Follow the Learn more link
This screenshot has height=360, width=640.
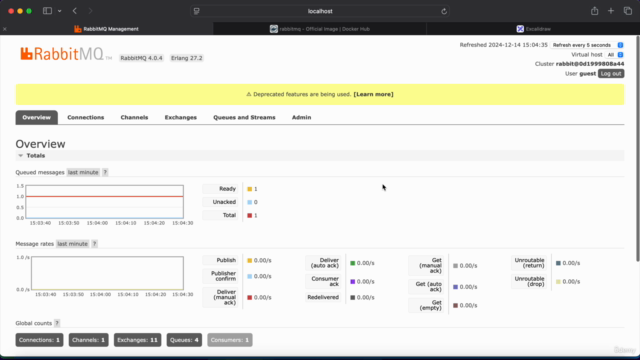(373, 94)
